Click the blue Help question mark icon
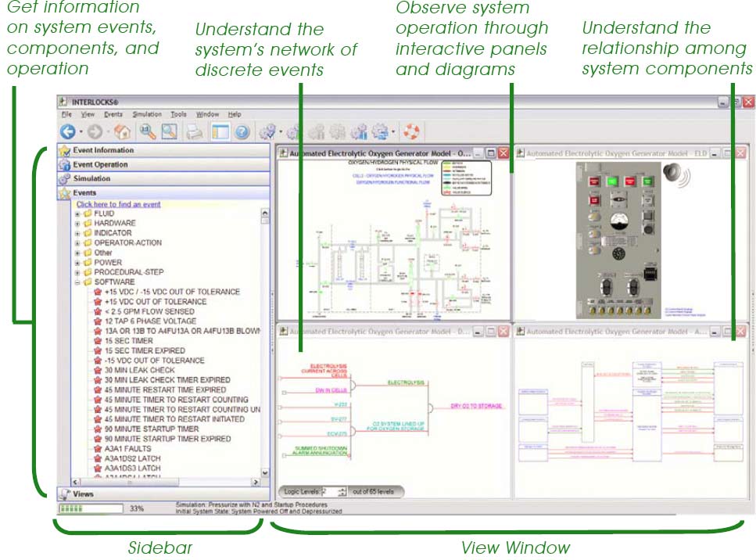756x560 pixels. [x=242, y=131]
